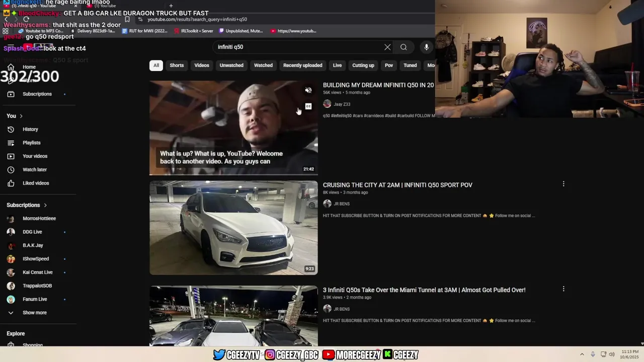This screenshot has width=644, height=362.
Task: Open RUT for MWII bookmark
Action: click(145, 31)
